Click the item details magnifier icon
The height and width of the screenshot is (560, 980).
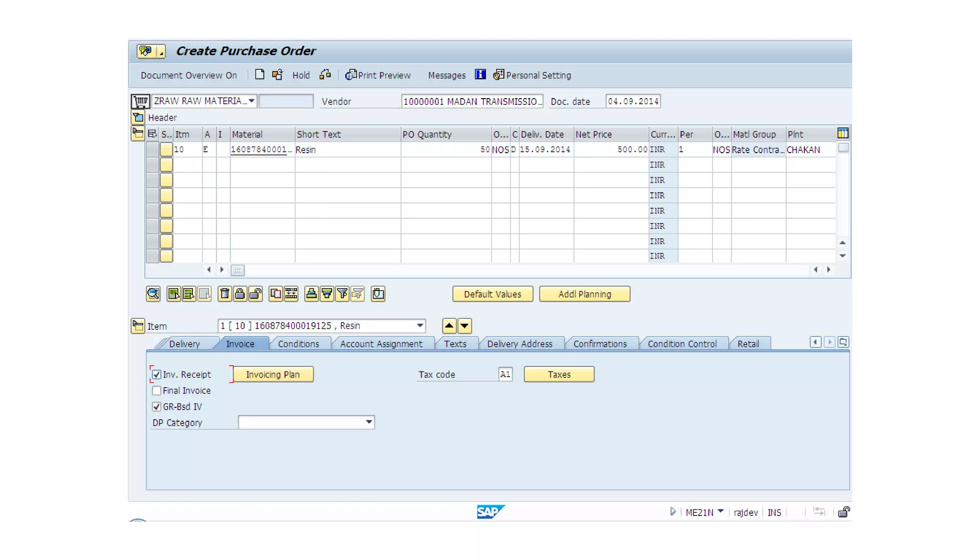(153, 294)
